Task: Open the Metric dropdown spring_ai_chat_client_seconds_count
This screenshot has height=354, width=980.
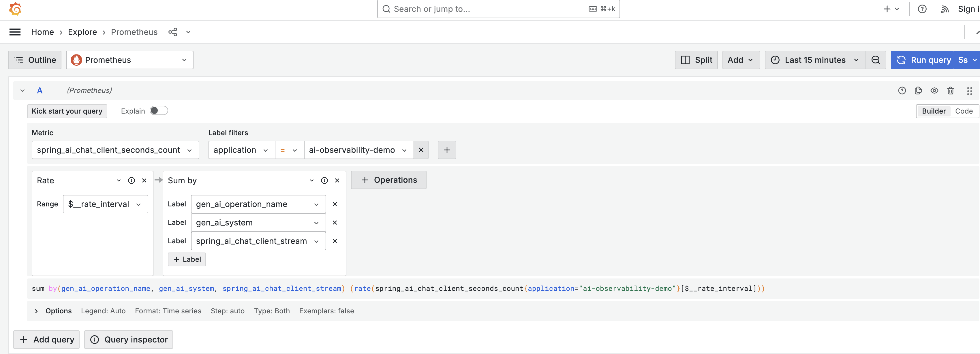Action: coord(115,150)
